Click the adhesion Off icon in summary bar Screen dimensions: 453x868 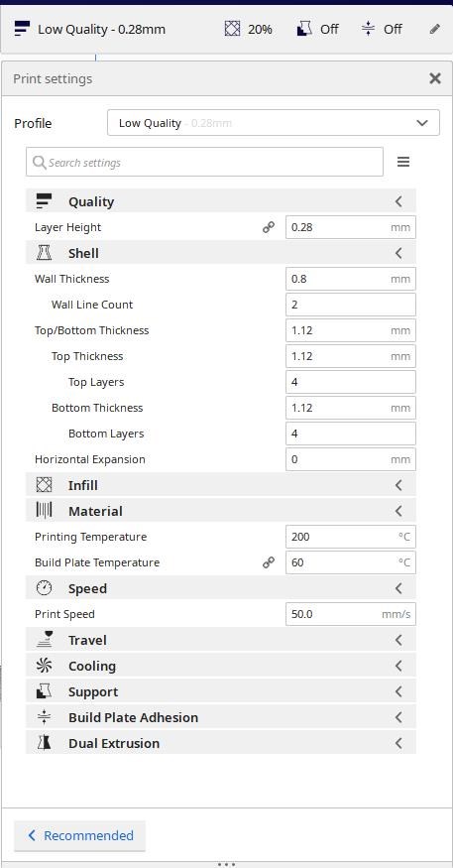coord(368,28)
